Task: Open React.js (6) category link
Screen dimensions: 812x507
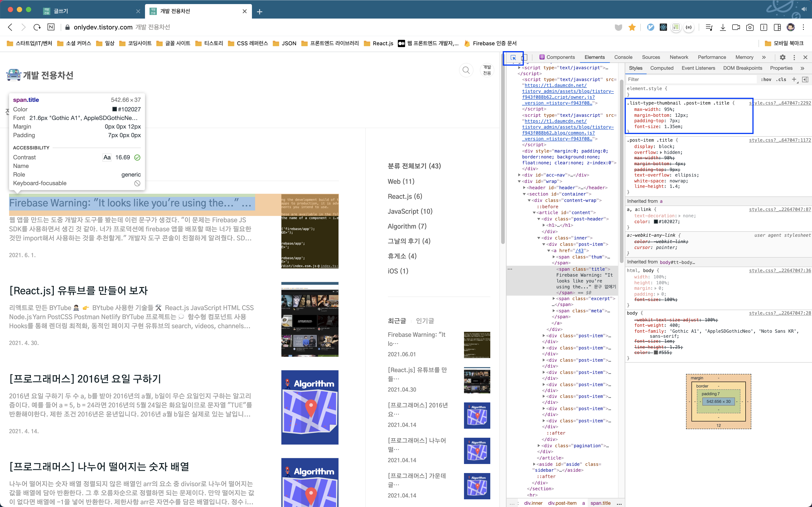Action: tap(405, 196)
